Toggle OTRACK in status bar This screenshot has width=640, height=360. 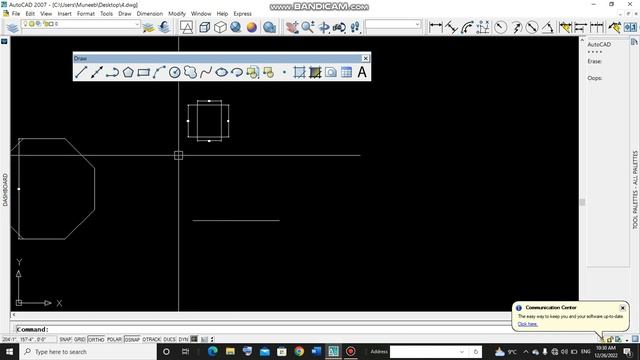coord(151,339)
